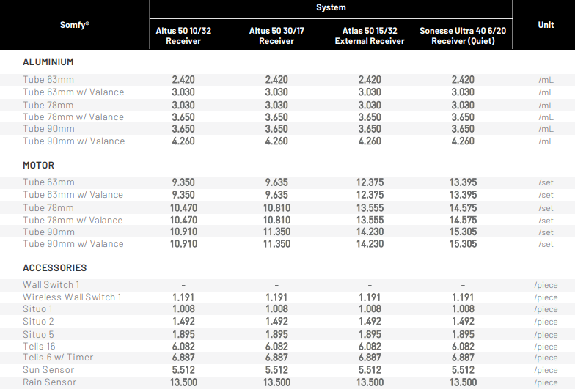Click the Situo 2 row label
Image resolution: width=575 pixels, height=392 pixels.
pyautogui.click(x=38, y=321)
